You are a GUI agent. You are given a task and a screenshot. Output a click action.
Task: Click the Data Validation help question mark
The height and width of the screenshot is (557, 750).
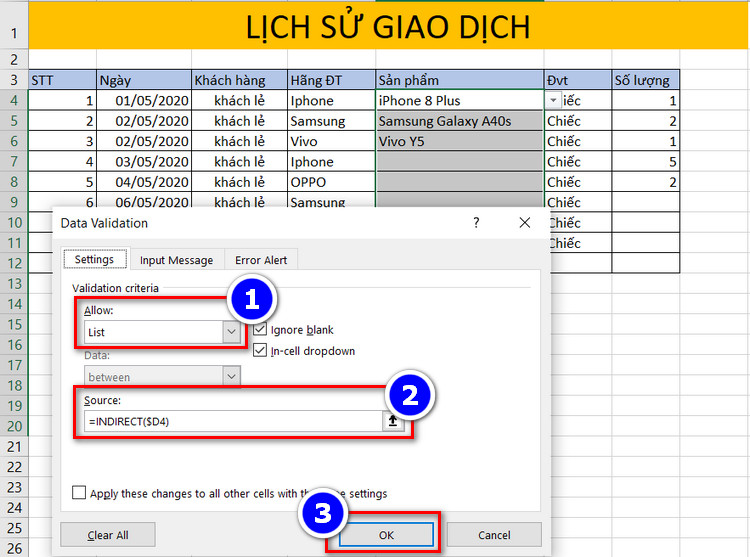click(476, 222)
